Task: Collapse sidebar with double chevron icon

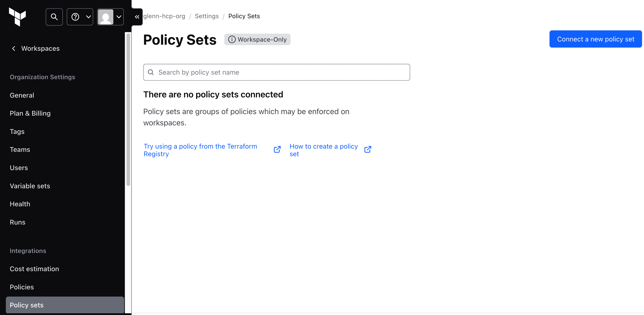Action: tap(137, 17)
